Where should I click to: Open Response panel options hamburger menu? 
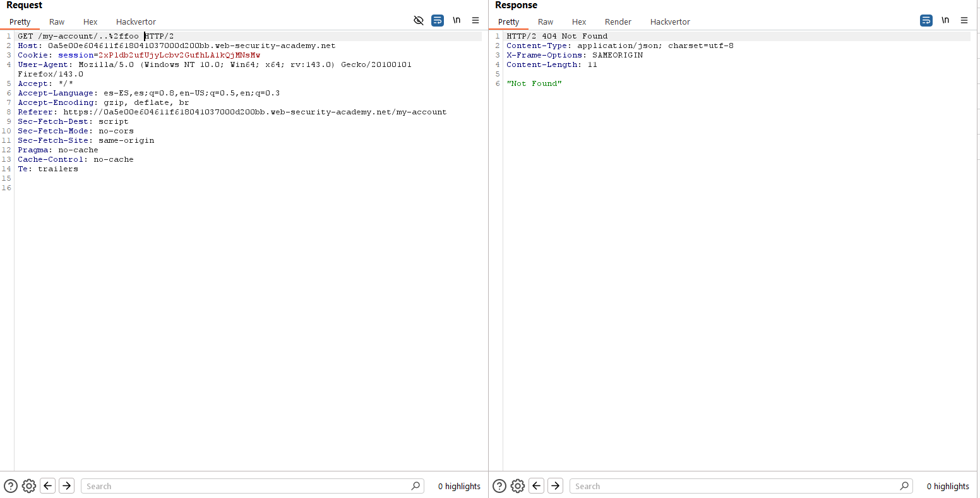pyautogui.click(x=964, y=21)
